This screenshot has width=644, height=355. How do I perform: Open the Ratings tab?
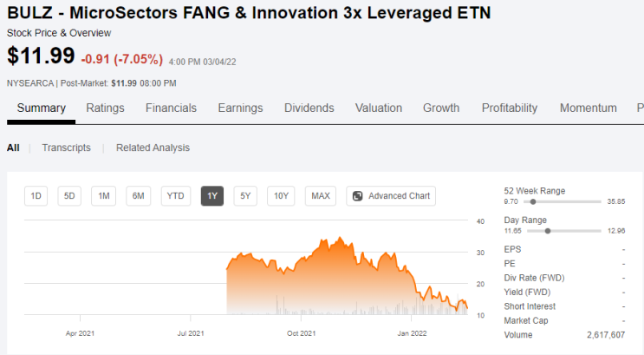105,108
